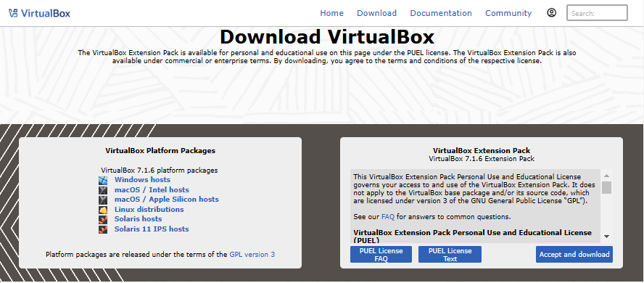Viewport: 644px width, 283px height.
Task: Click the Solaris hosts icon
Action: click(103, 219)
